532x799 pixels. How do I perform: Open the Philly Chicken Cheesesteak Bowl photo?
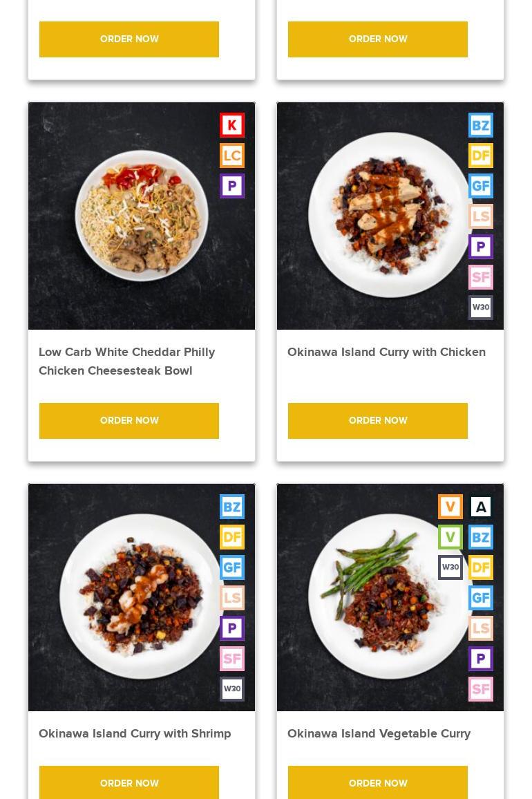tap(142, 216)
